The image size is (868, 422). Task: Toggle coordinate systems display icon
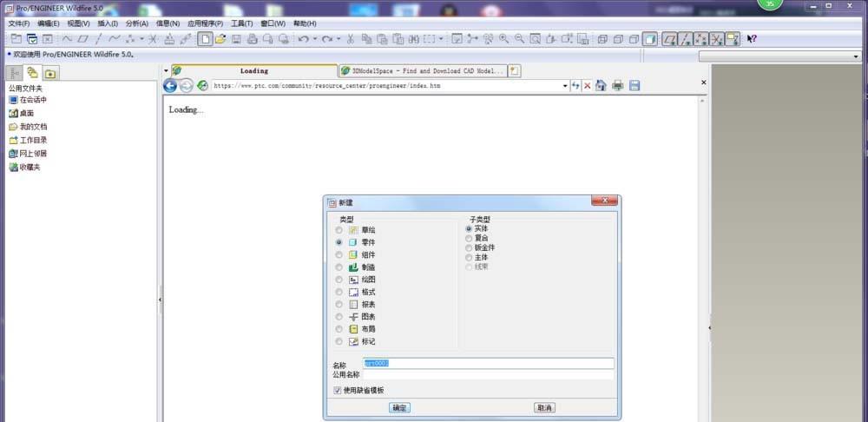click(717, 39)
